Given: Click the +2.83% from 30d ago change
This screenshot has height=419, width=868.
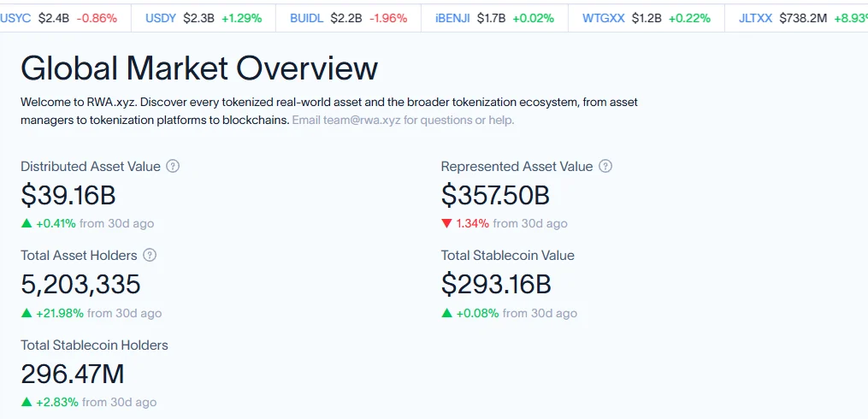Looking at the screenshot, I should click(x=89, y=403).
